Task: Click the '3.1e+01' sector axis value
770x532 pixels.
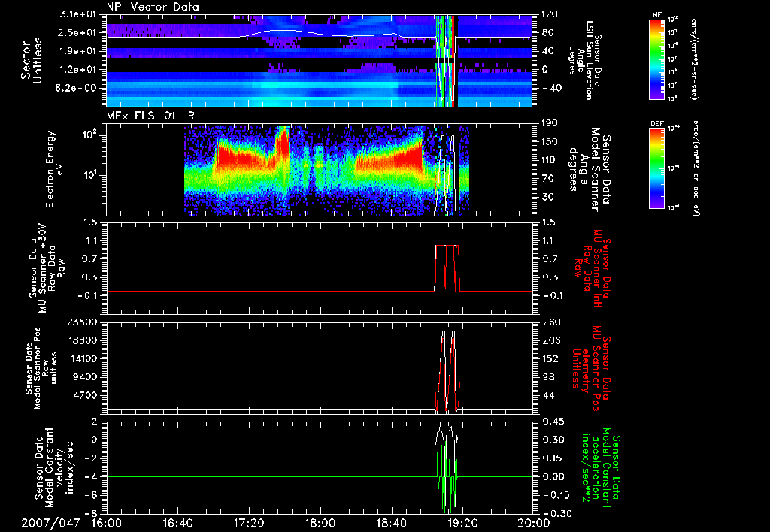Action: point(78,14)
